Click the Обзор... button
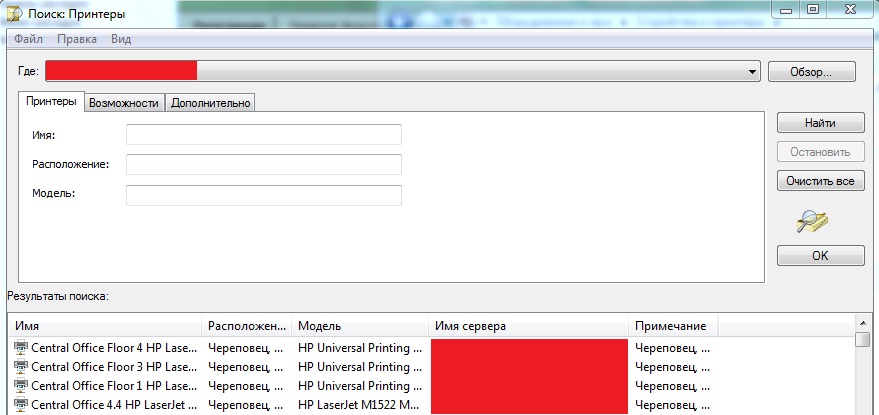The image size is (879, 415). tap(812, 72)
